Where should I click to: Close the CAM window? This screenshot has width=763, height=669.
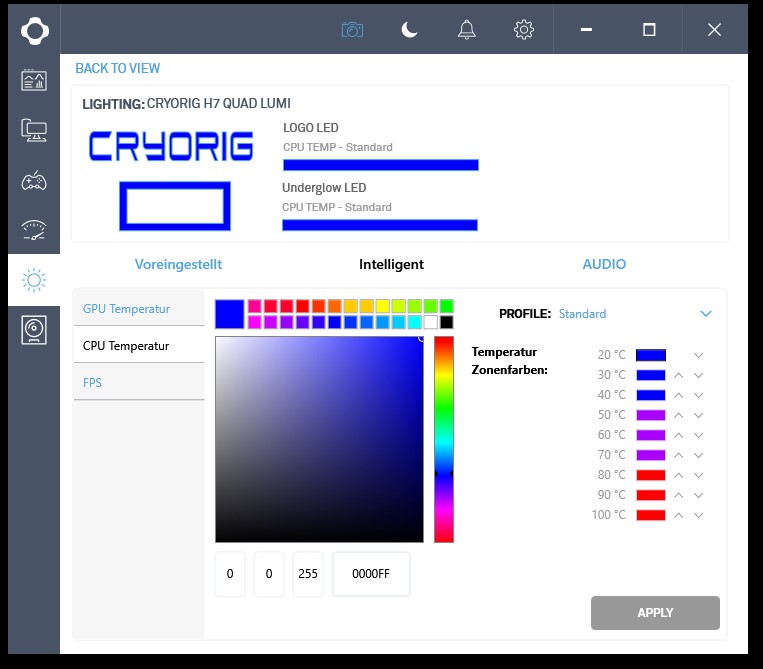[714, 30]
